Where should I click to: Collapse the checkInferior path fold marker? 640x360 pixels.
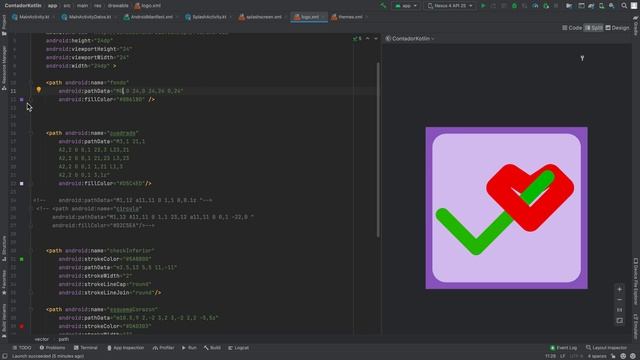coord(31,251)
